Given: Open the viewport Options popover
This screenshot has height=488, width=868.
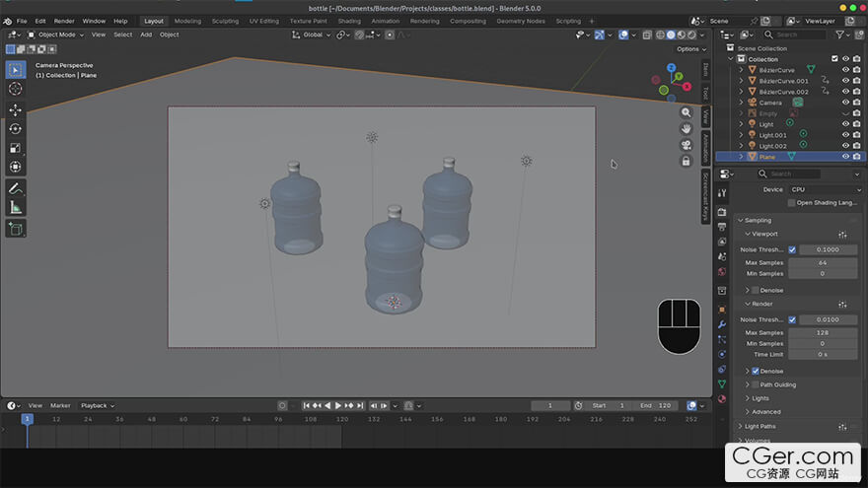Looking at the screenshot, I should (689, 48).
